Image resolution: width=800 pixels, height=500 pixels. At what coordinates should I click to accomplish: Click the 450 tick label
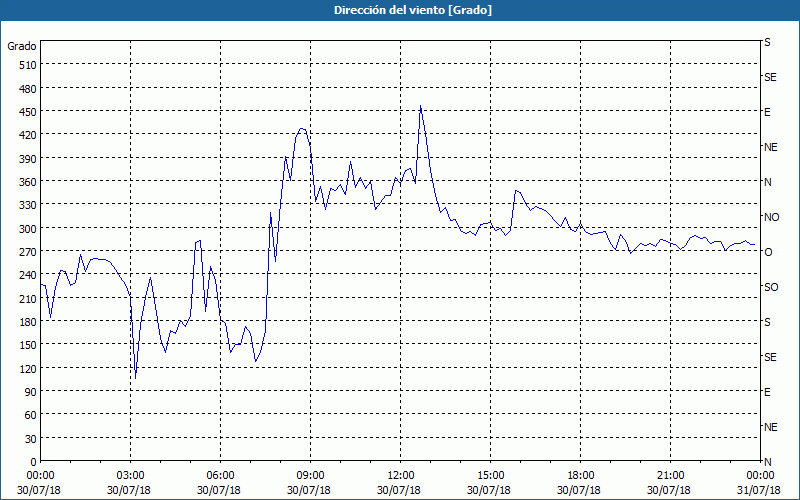28,112
